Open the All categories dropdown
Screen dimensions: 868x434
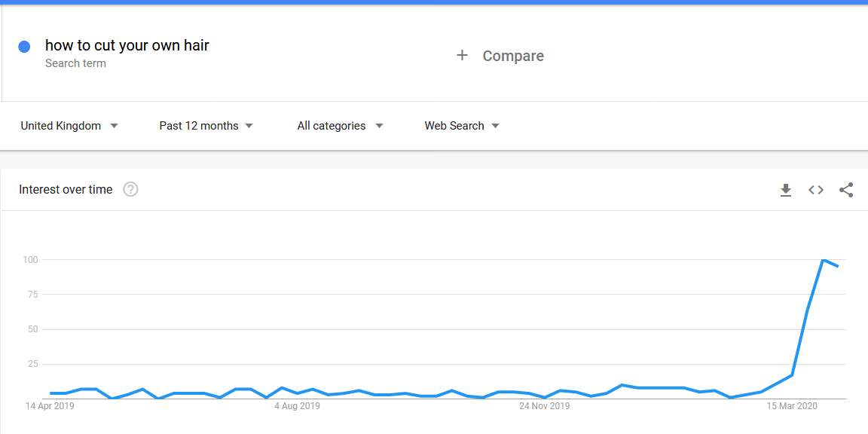pos(340,126)
